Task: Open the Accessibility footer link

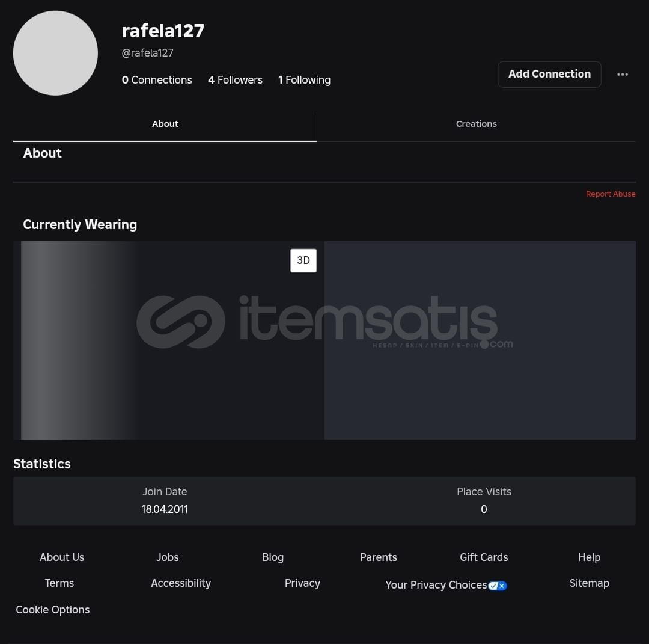Action: [181, 583]
